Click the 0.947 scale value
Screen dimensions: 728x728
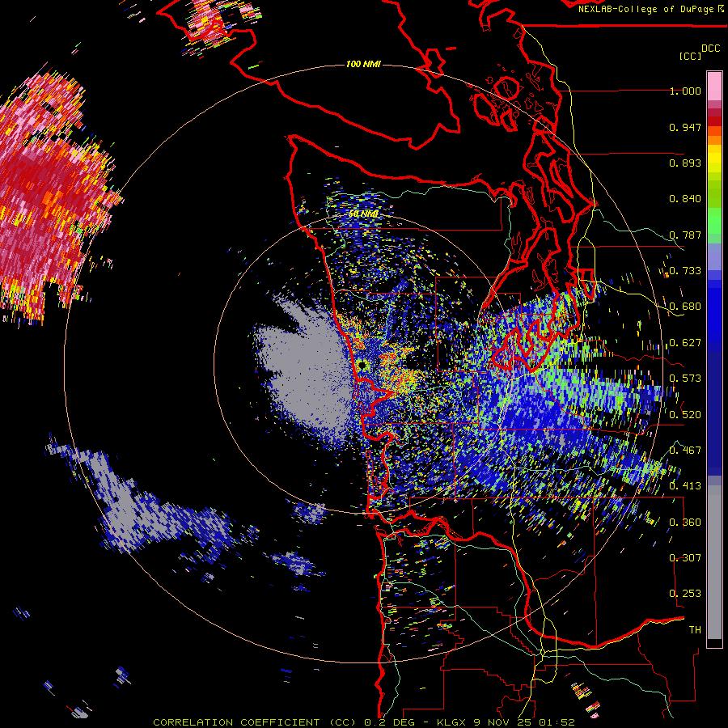pos(685,127)
